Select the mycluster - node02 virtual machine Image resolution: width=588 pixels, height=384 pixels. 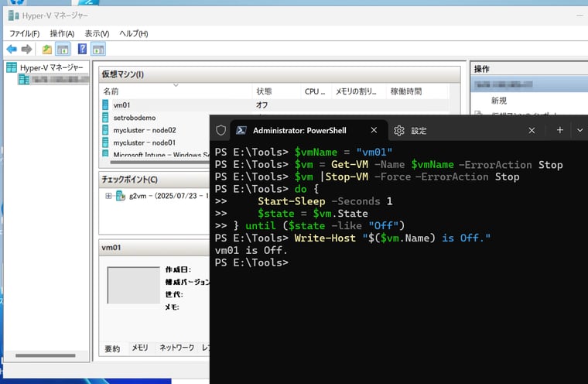click(x=145, y=130)
